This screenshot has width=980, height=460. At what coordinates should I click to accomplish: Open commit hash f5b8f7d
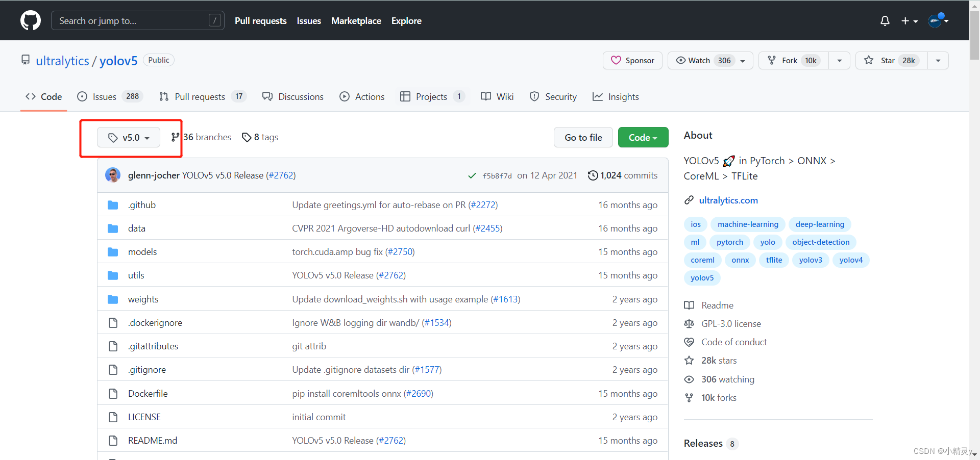[497, 176]
